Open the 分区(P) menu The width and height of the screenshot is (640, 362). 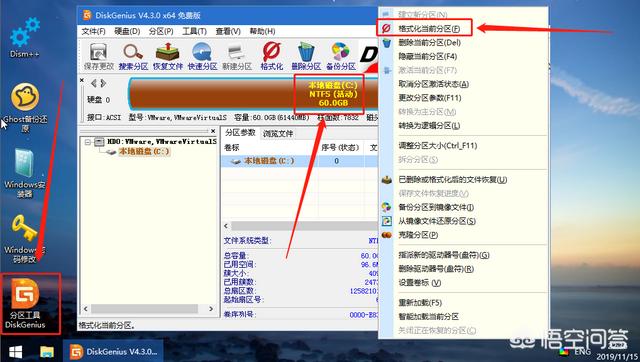pos(161,31)
